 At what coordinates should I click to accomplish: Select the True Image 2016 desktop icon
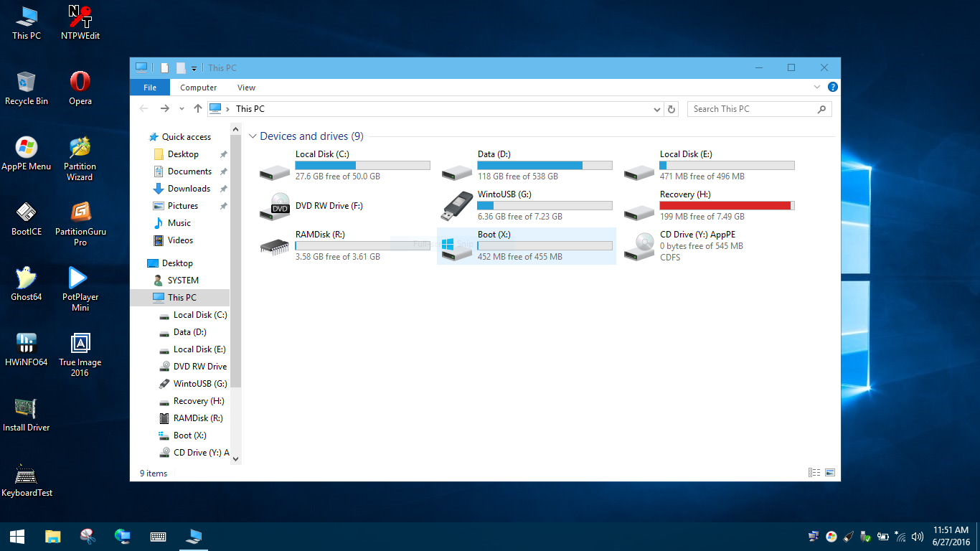coord(80,354)
